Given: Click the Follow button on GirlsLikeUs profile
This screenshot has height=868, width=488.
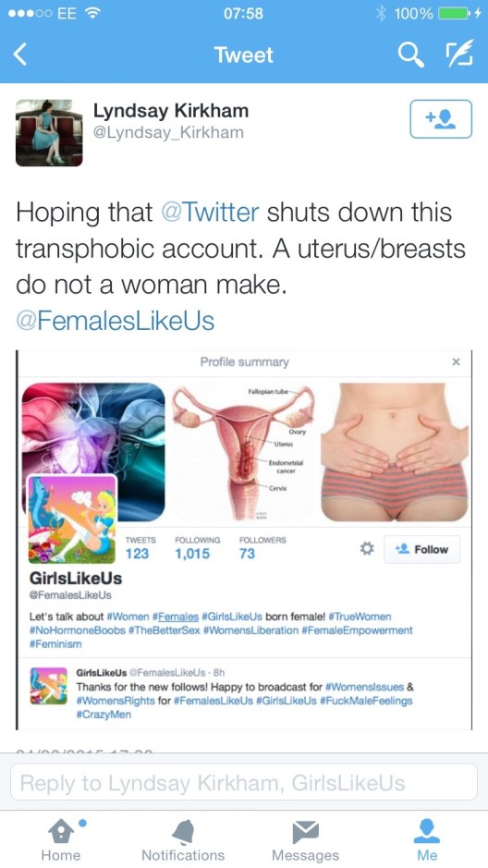Looking at the screenshot, I should [x=422, y=549].
